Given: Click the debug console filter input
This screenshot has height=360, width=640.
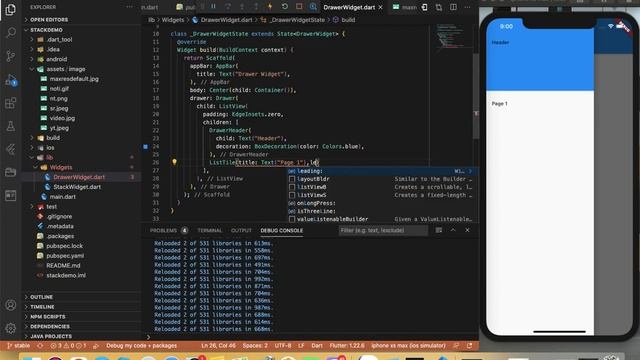Looking at the screenshot, I should point(383,230).
